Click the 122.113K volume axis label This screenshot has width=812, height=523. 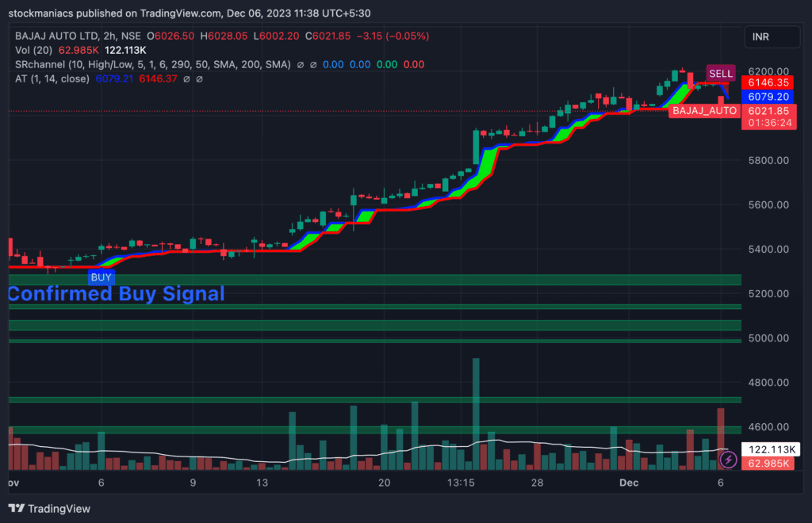pyautogui.click(x=772, y=449)
